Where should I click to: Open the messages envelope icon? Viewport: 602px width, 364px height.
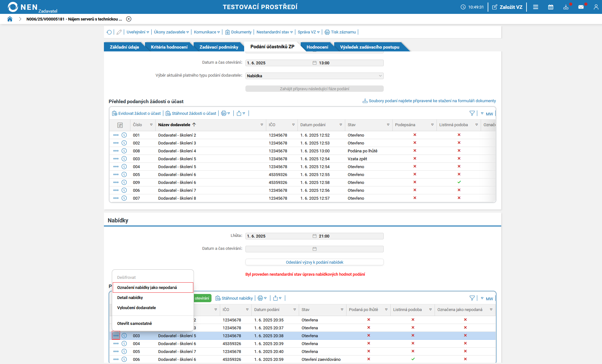pos(581,7)
